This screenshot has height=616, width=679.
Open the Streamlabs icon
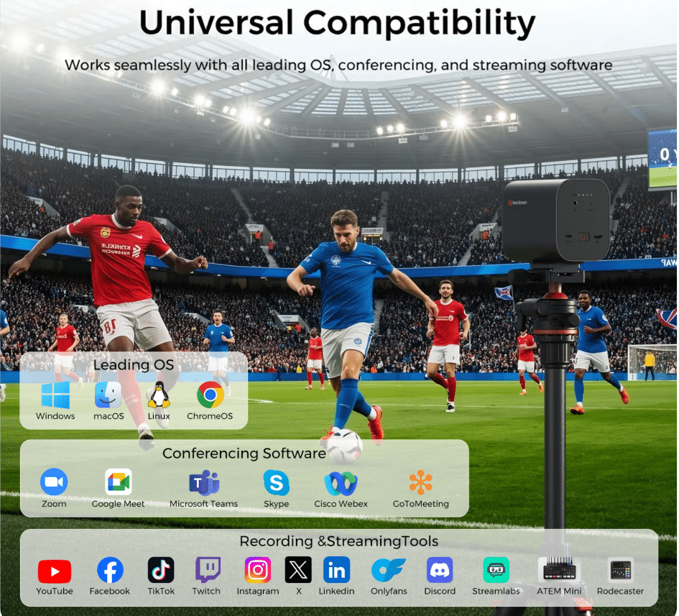click(x=496, y=570)
